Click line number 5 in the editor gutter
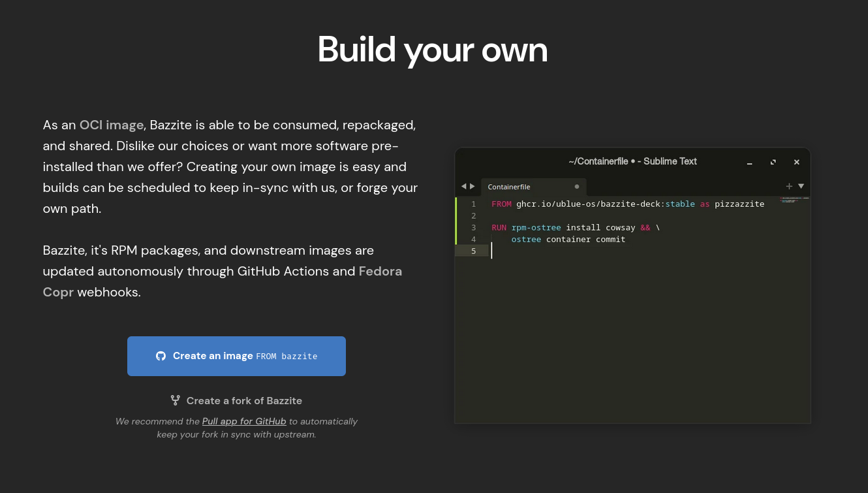868x493 pixels. pyautogui.click(x=474, y=251)
